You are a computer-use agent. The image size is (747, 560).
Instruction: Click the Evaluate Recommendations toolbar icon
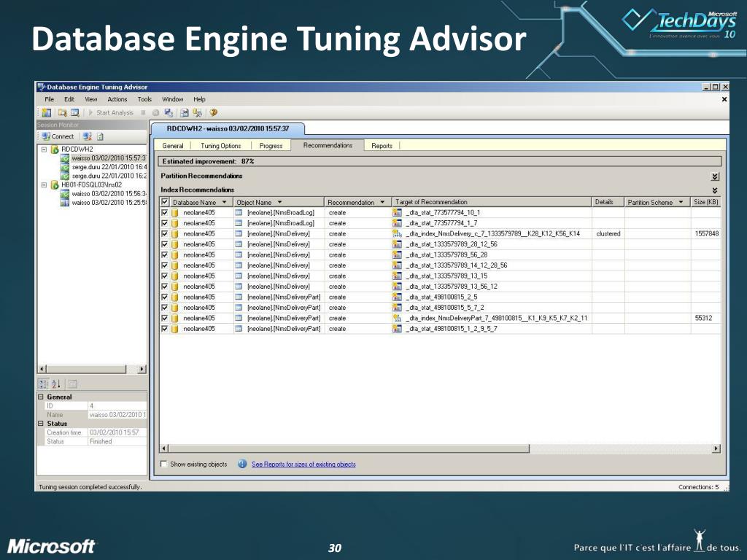tap(185, 113)
